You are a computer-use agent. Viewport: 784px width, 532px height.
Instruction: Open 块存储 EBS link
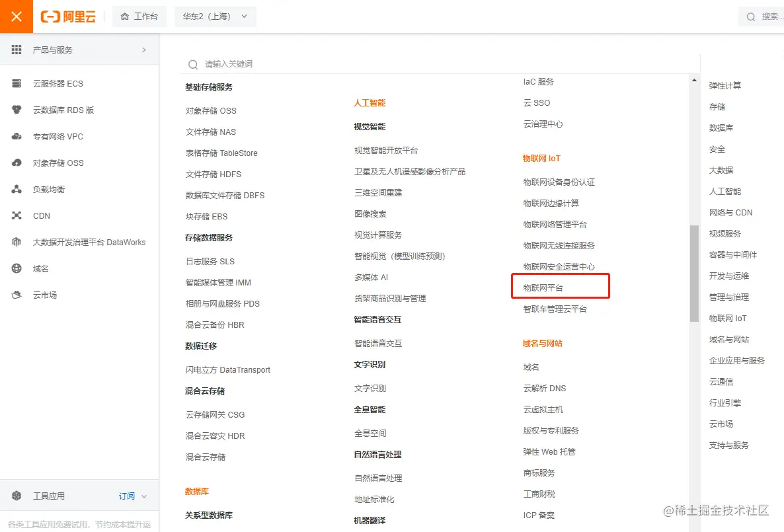(x=206, y=217)
